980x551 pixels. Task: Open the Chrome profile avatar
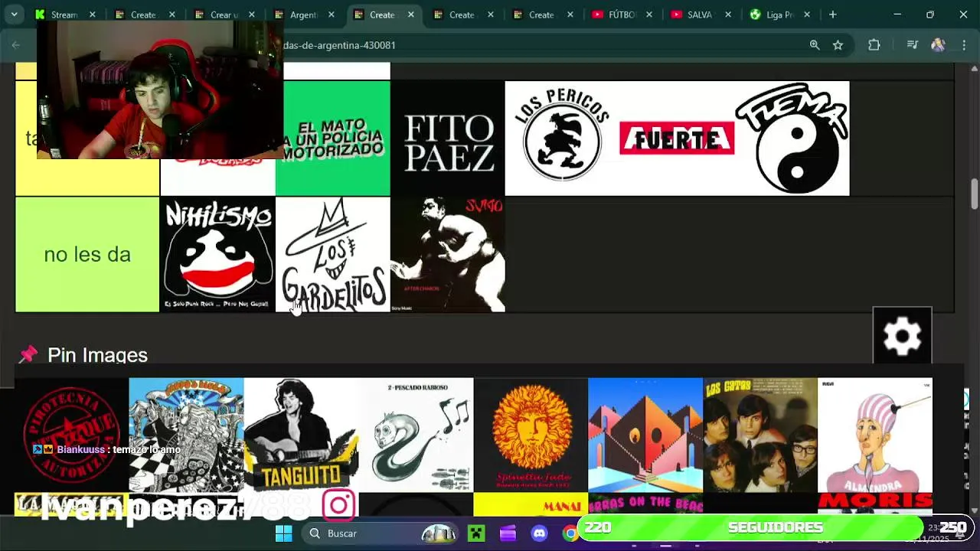[x=938, y=45]
